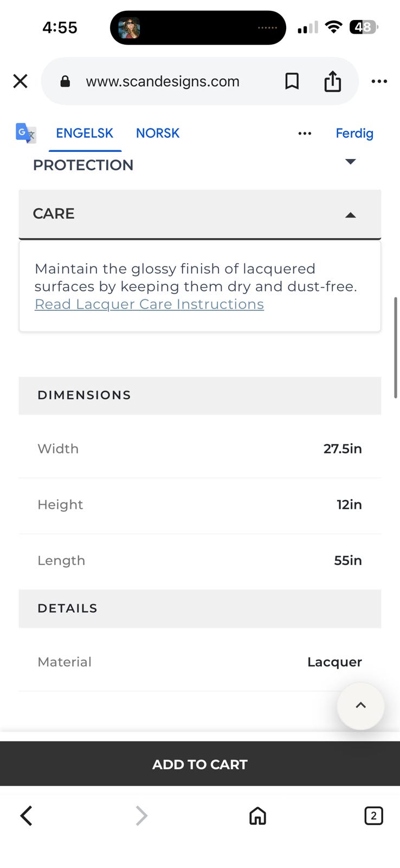Tap the bookmark icon in the address bar
Viewport: 400px width, 868px height.
tap(292, 81)
